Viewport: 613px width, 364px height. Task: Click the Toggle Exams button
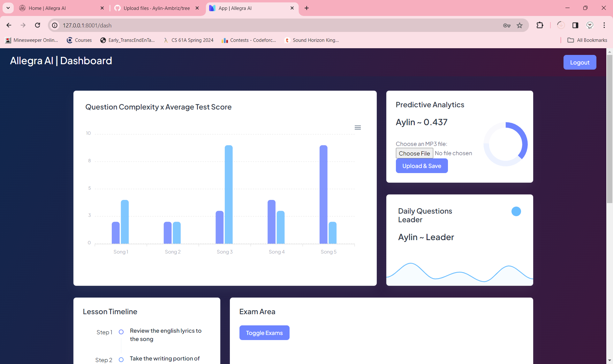pyautogui.click(x=264, y=333)
